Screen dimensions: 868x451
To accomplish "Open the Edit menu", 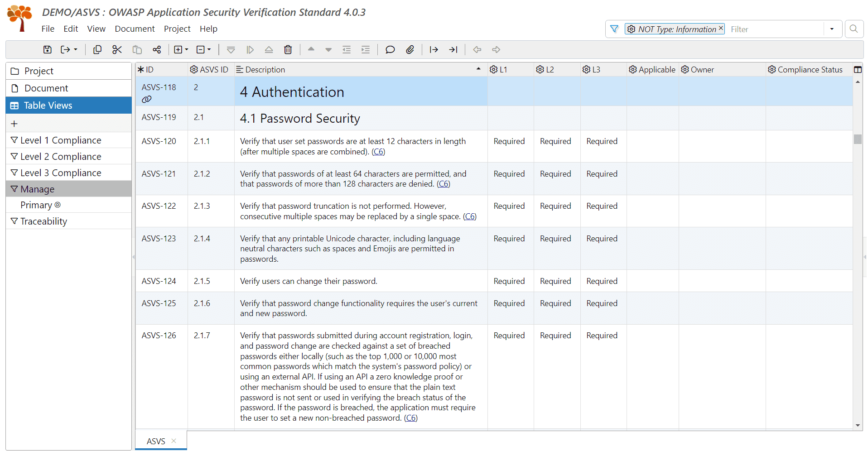I will [71, 29].
